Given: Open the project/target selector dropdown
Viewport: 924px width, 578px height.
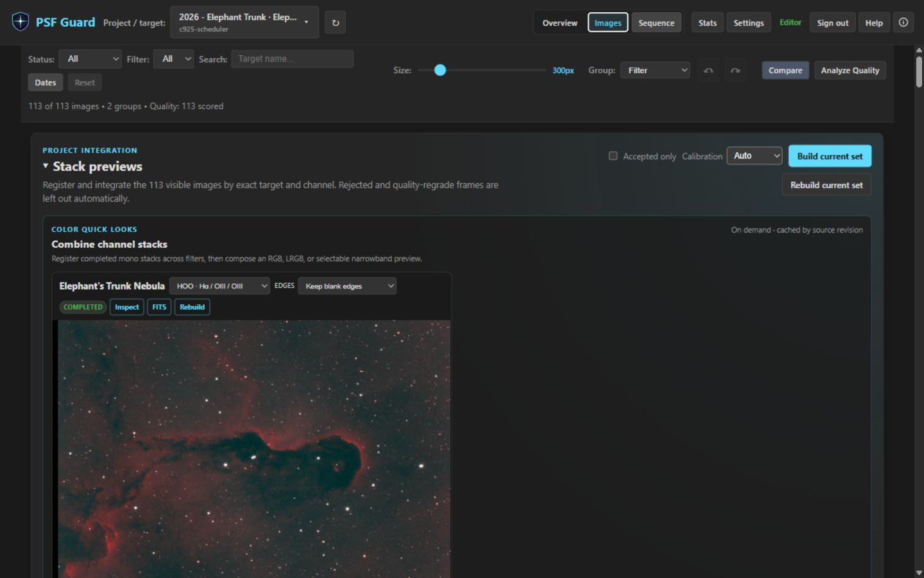Looking at the screenshot, I should [x=244, y=22].
